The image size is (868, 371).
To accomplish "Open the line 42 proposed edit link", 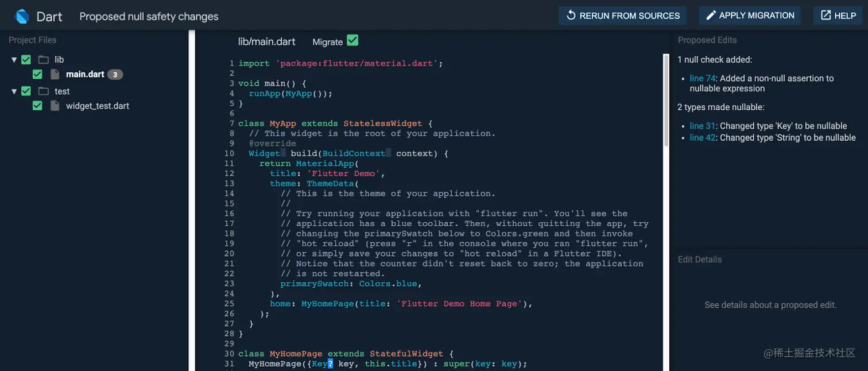I will point(702,138).
